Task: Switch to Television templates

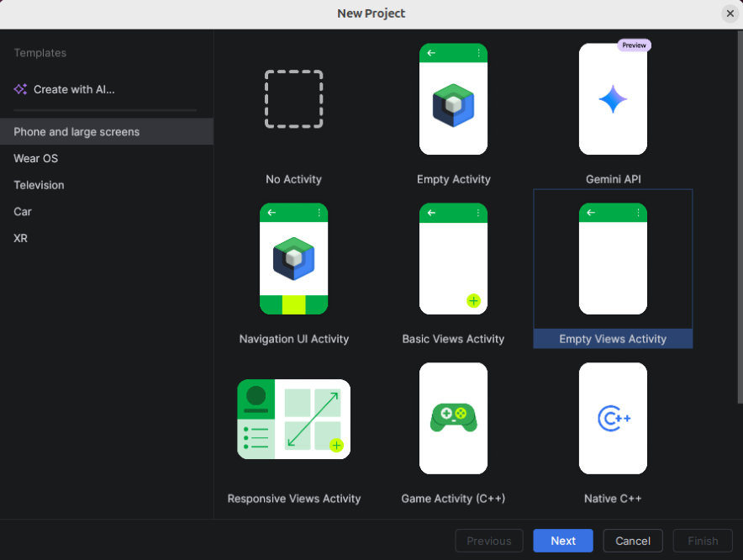Action: click(x=107, y=185)
